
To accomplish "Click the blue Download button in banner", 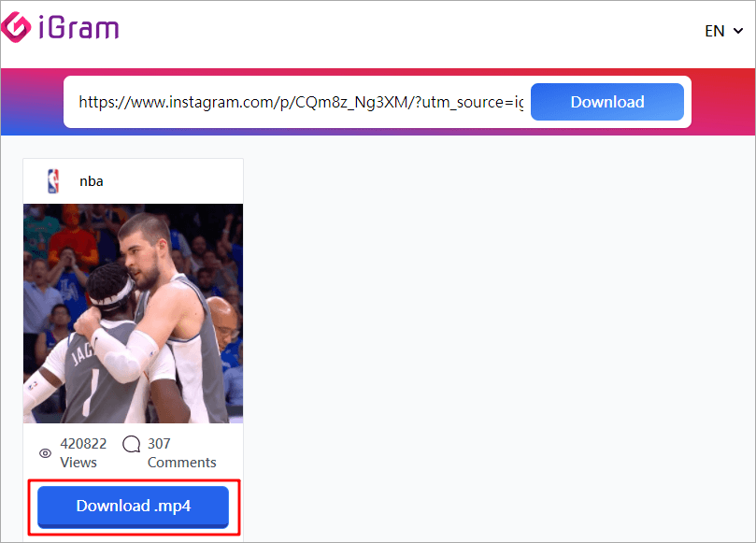I will 607,102.
